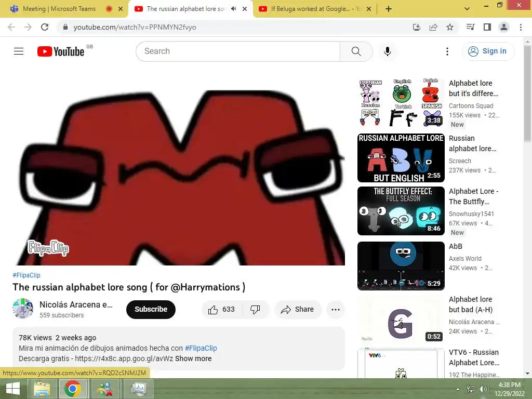
Task: Open Windows Start button
Action: (12, 389)
